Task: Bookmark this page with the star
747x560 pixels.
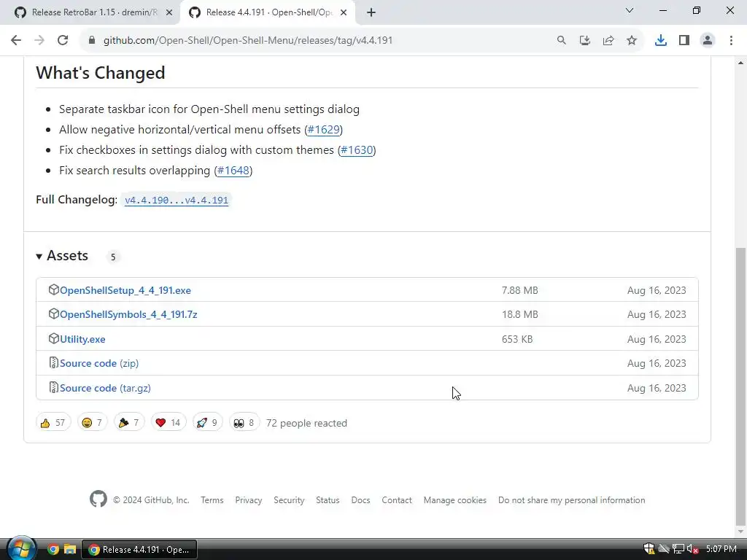Action: (632, 41)
